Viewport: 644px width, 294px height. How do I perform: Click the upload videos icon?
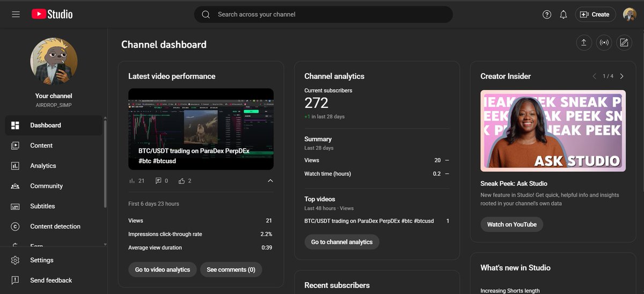pyautogui.click(x=584, y=43)
